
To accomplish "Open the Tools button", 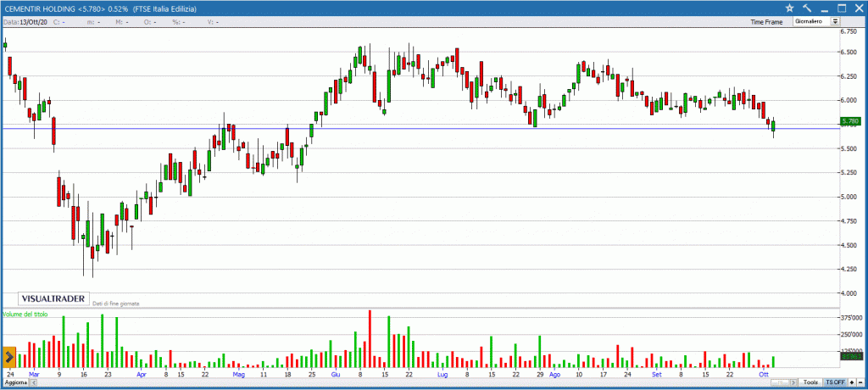I will [x=810, y=382].
